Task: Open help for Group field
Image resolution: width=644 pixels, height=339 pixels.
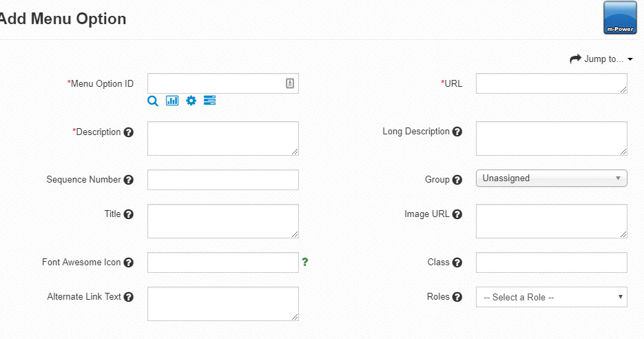Action: (457, 180)
